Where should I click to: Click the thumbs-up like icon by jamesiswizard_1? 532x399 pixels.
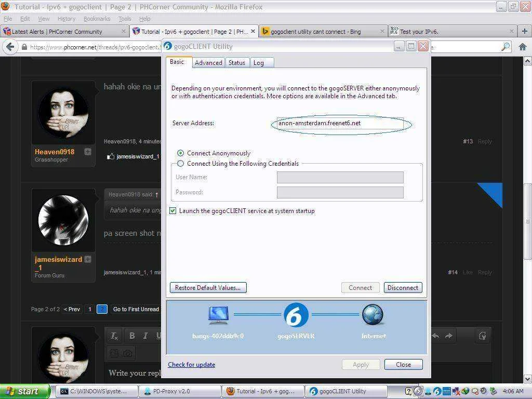(x=111, y=156)
